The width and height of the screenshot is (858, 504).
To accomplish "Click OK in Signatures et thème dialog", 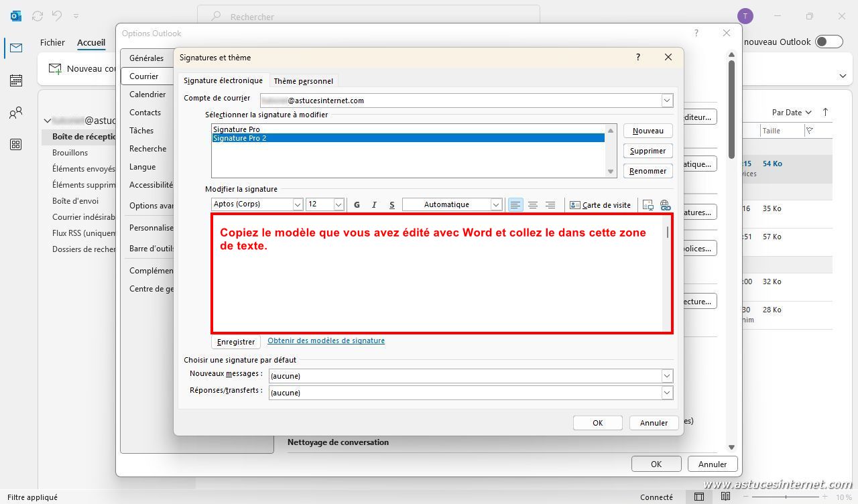I will pyautogui.click(x=598, y=423).
